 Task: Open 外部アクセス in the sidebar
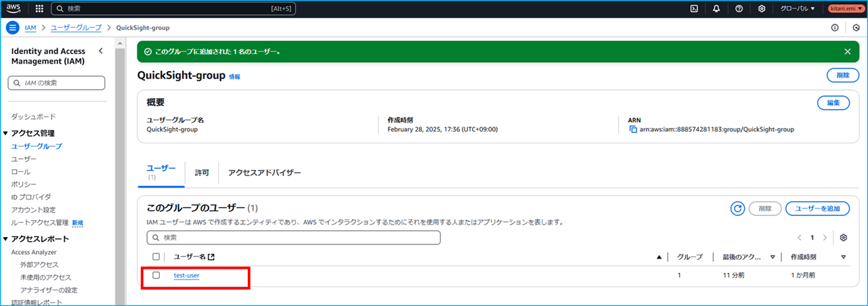click(x=39, y=265)
